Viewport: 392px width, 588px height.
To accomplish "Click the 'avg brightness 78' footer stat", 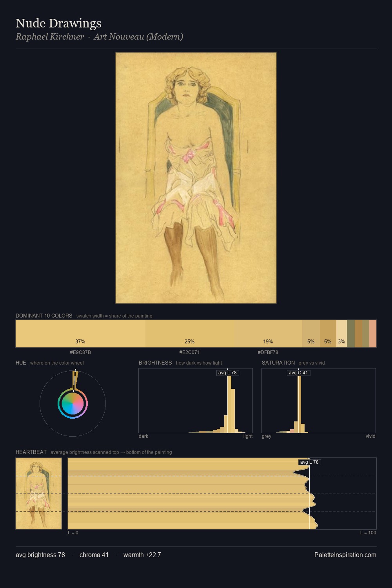I will coord(40,555).
